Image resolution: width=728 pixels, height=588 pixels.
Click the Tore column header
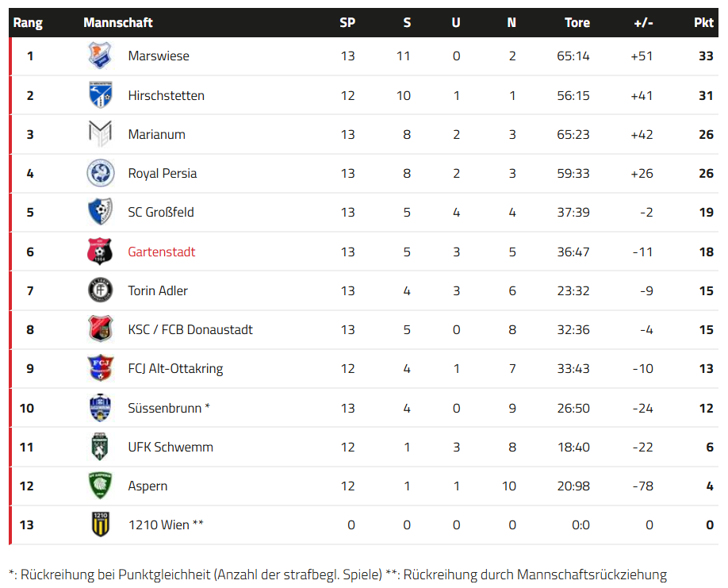pyautogui.click(x=577, y=22)
